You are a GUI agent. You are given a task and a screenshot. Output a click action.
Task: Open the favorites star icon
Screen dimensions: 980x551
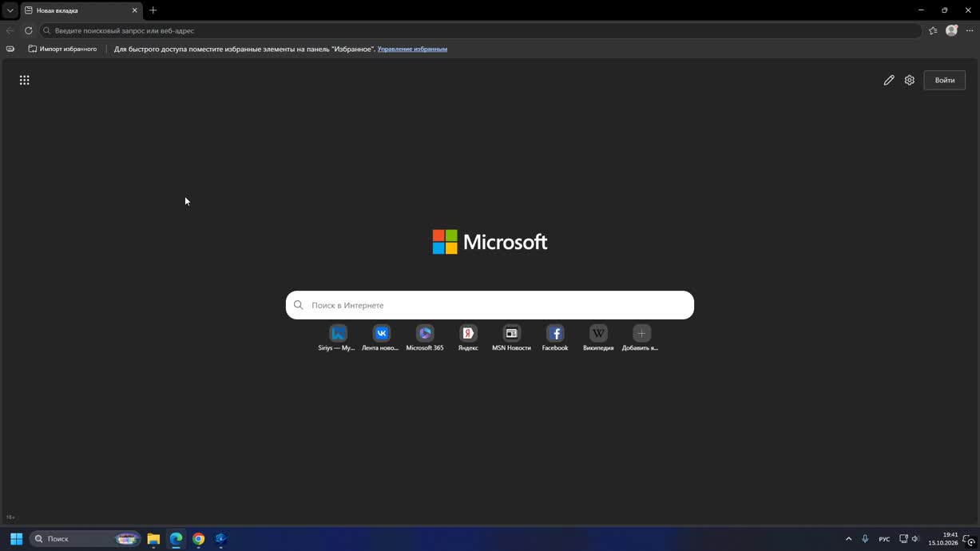pos(933,30)
